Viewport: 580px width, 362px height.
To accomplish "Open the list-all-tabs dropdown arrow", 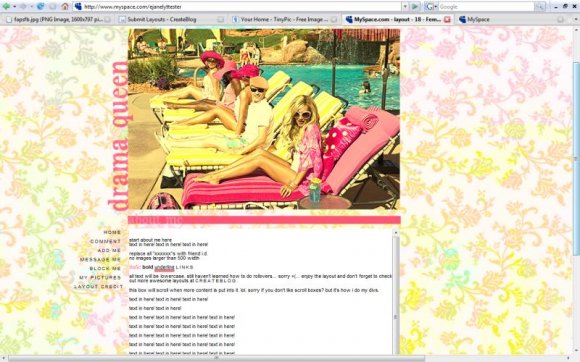I will [575, 20].
